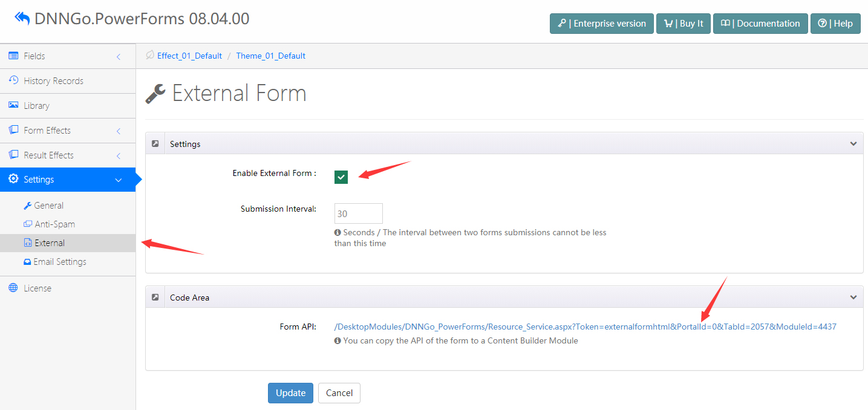Image resolution: width=868 pixels, height=410 pixels.
Task: Select the Result Effects icon
Action: click(x=13, y=155)
